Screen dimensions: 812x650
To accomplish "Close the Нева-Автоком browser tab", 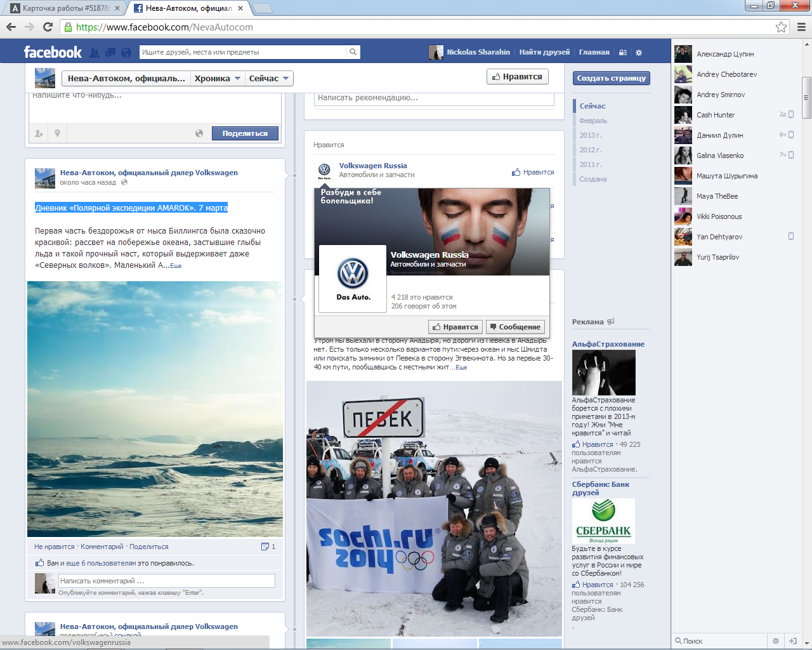I will [241, 8].
